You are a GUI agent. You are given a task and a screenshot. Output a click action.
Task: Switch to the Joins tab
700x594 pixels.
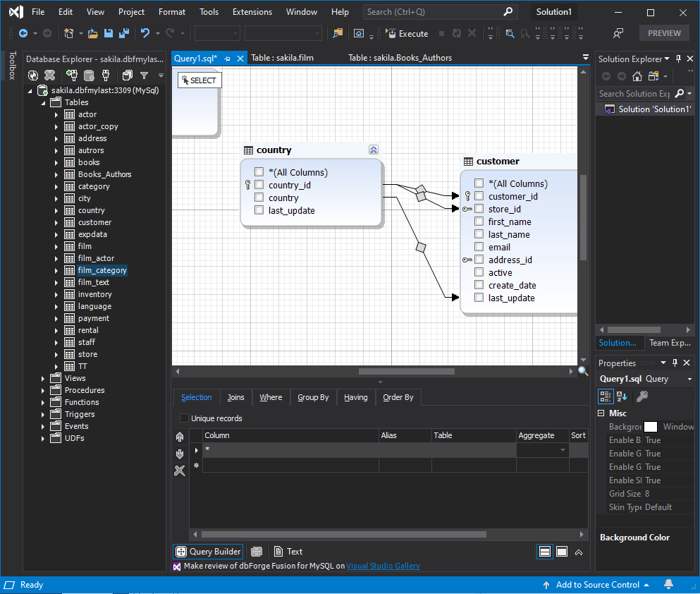point(236,397)
